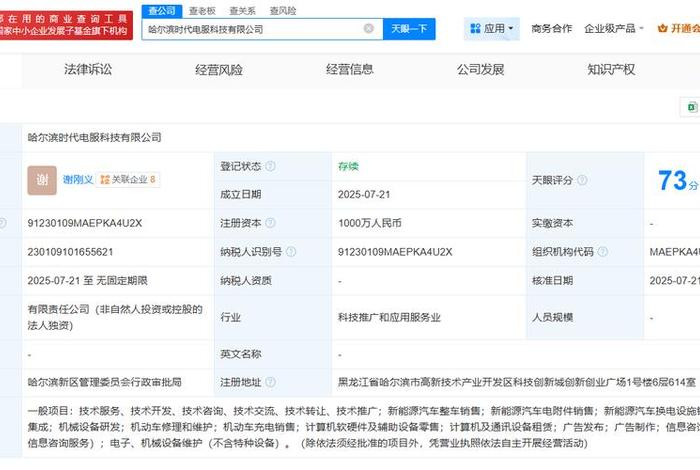Screen dimensions: 700x470
Task: Open 商务合作 link
Action: coord(551,29)
